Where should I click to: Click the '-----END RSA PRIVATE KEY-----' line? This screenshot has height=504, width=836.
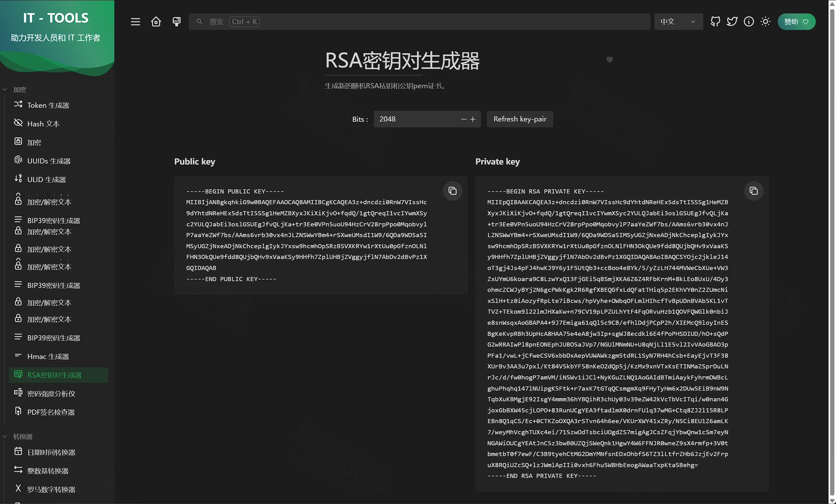pyautogui.click(x=542, y=476)
